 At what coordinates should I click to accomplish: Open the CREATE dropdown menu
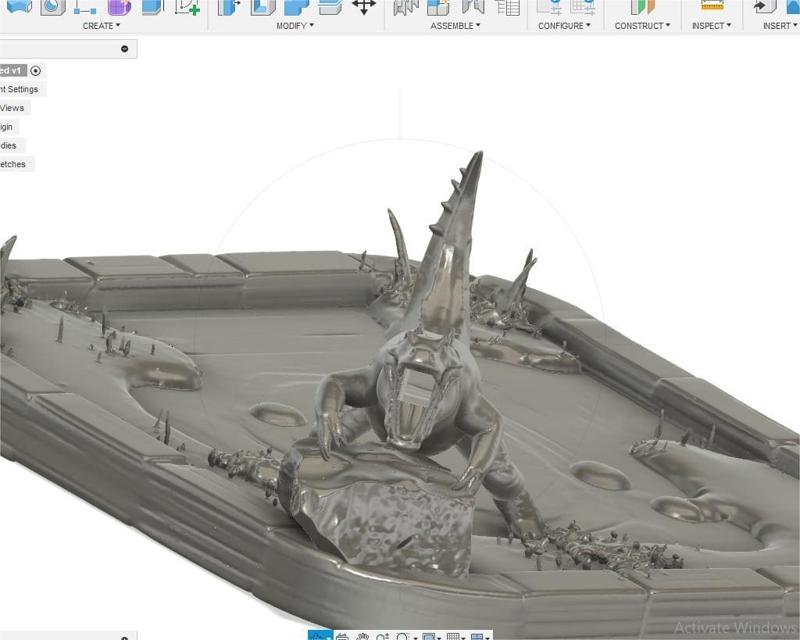click(101, 26)
